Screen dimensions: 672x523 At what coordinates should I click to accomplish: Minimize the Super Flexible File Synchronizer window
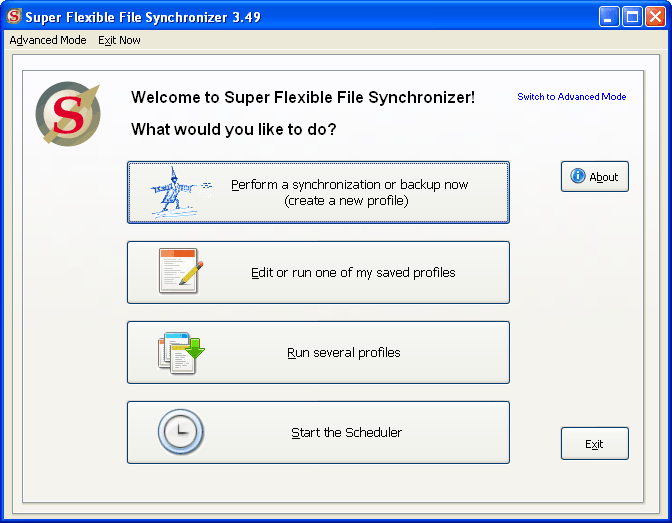[609, 17]
